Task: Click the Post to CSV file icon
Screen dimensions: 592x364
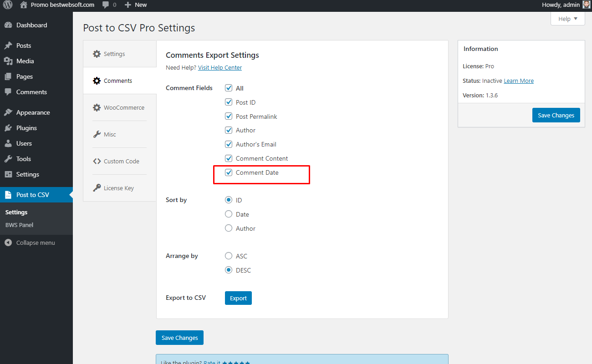Action: coord(8,195)
